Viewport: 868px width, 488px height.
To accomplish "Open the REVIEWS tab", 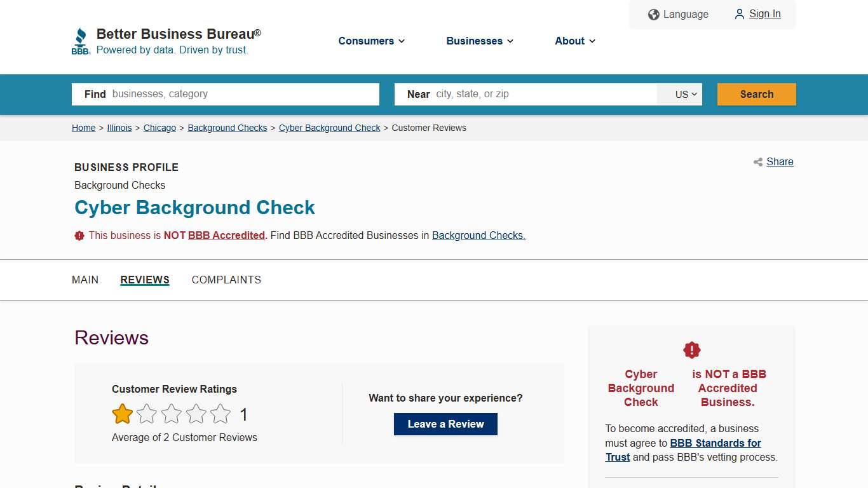I will tap(144, 280).
